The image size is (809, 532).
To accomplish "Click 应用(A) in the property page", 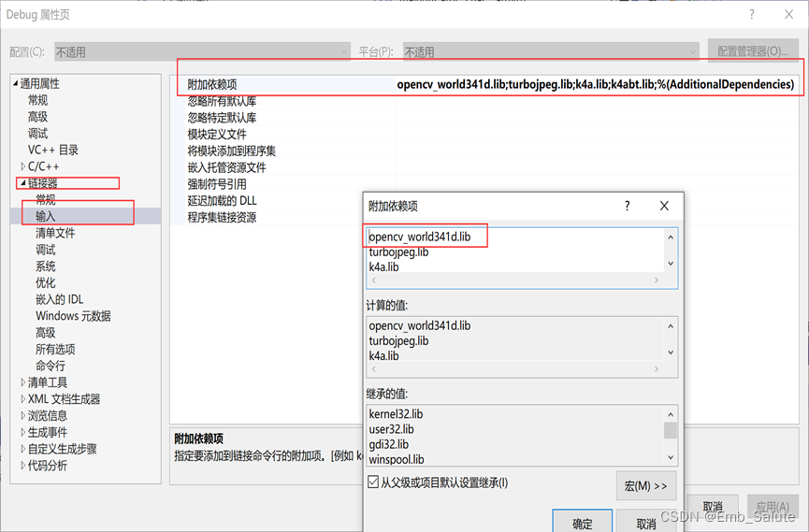I will 773,507.
